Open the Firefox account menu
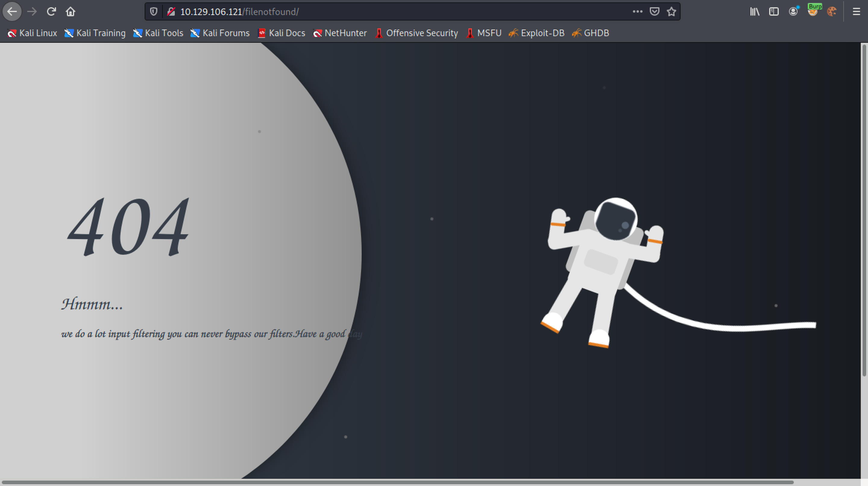Viewport: 868px width, 486px height. click(793, 12)
